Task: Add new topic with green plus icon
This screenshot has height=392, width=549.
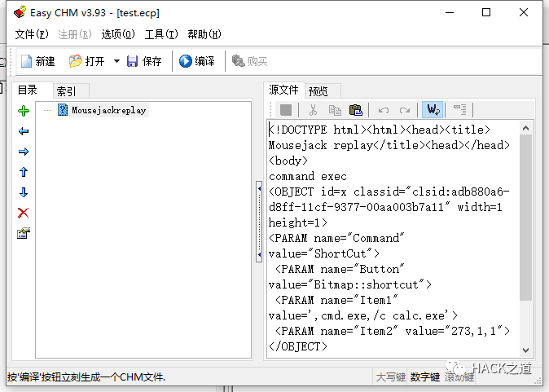Action: pyautogui.click(x=24, y=111)
